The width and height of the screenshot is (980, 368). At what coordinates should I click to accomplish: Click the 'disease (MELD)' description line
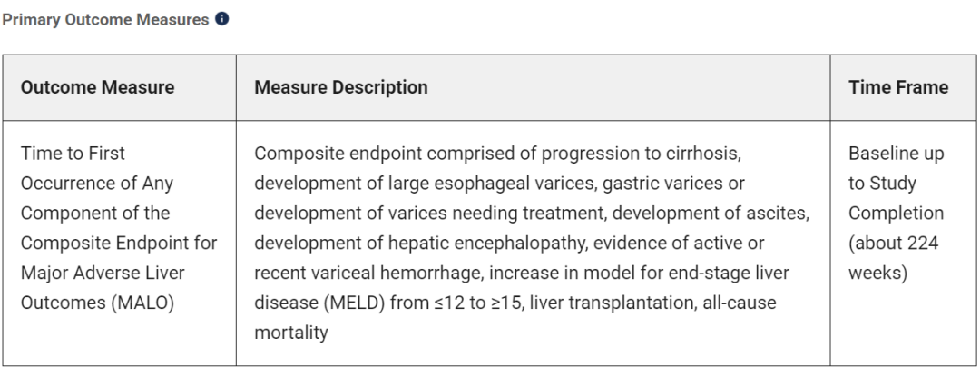pos(515,303)
